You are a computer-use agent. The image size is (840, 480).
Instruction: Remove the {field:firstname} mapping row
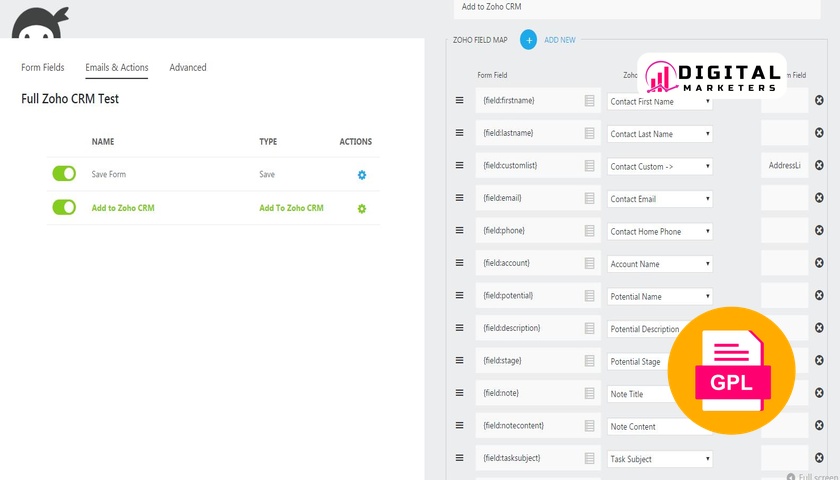click(x=819, y=100)
